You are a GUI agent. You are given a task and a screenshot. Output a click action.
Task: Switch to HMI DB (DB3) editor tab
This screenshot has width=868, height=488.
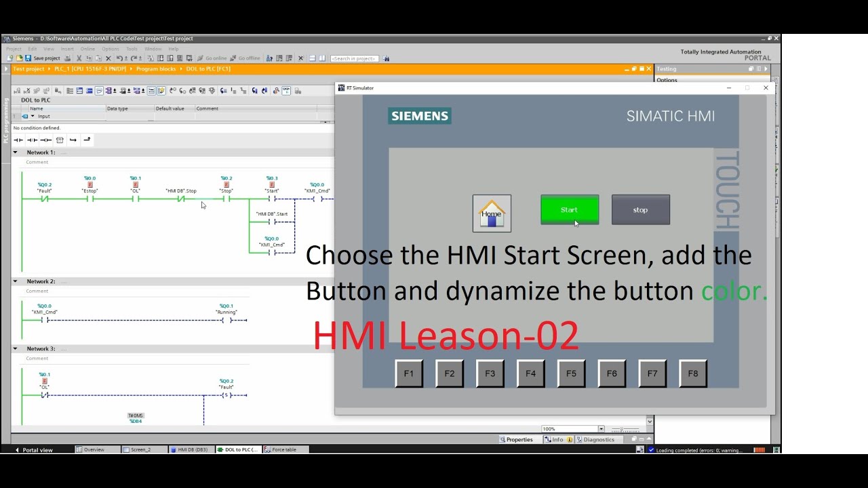click(192, 449)
